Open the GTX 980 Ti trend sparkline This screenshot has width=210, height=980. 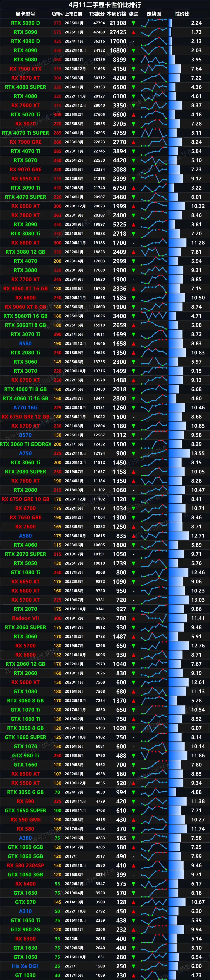(154, 756)
